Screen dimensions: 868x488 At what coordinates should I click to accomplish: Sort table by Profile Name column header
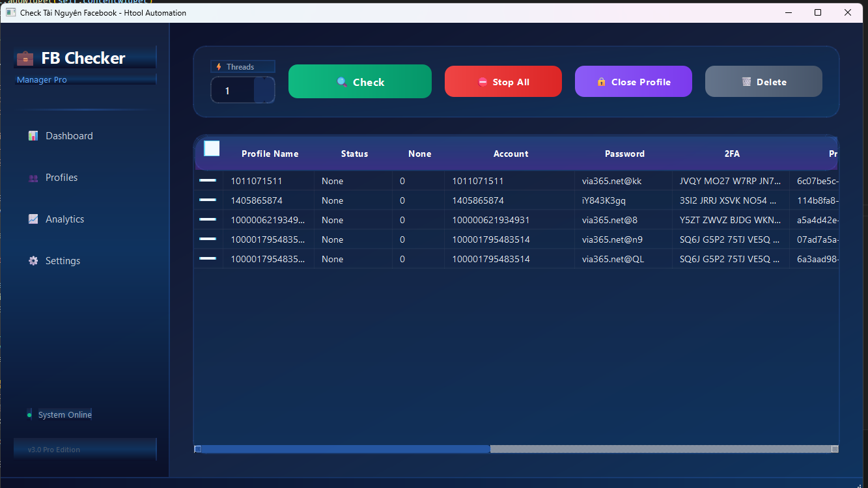click(x=270, y=154)
